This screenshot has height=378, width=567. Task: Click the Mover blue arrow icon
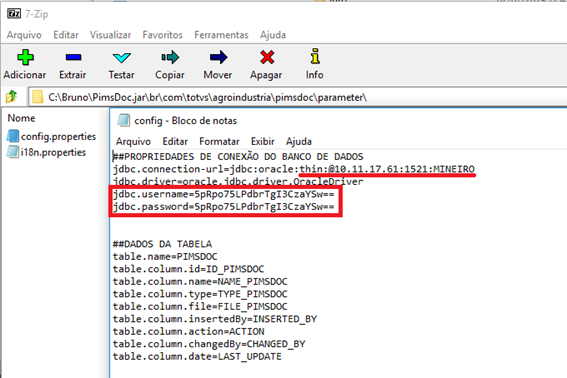[218, 57]
